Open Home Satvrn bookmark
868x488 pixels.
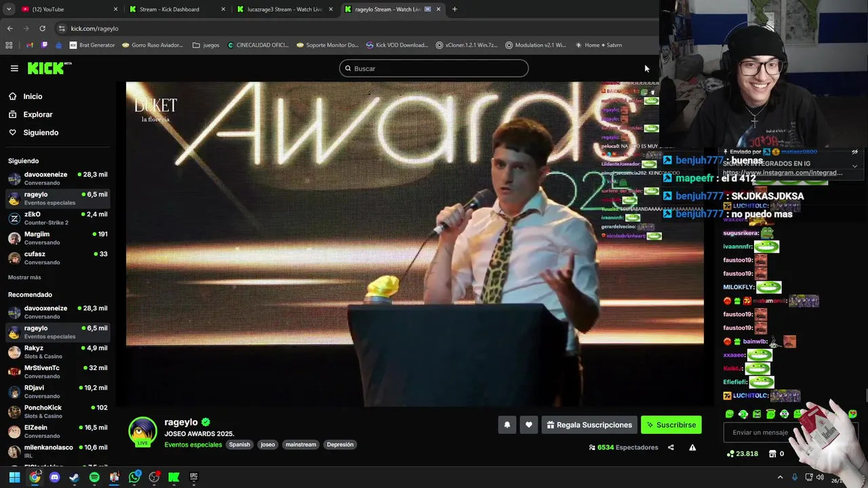click(599, 45)
